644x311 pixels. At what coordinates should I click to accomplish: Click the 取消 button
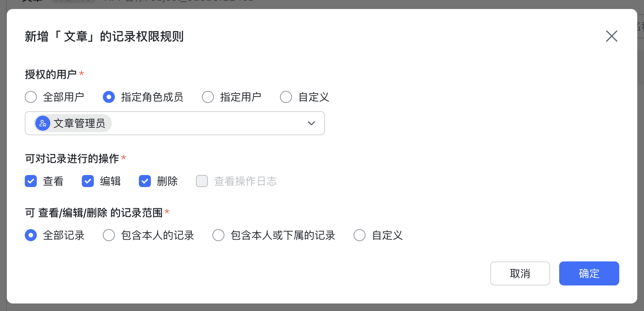pos(520,273)
